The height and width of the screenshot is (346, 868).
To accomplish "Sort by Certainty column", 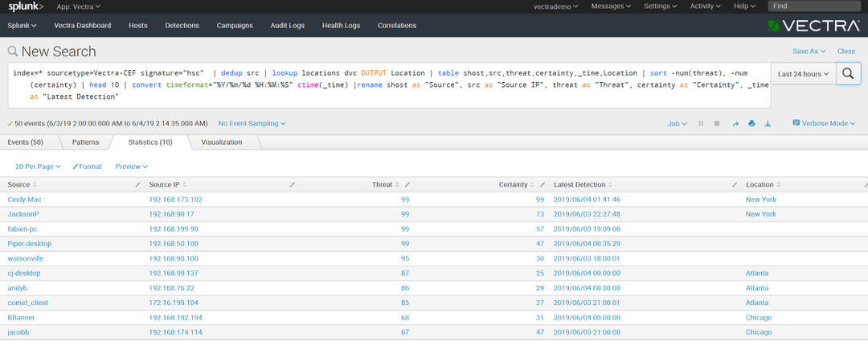I will tap(518, 184).
